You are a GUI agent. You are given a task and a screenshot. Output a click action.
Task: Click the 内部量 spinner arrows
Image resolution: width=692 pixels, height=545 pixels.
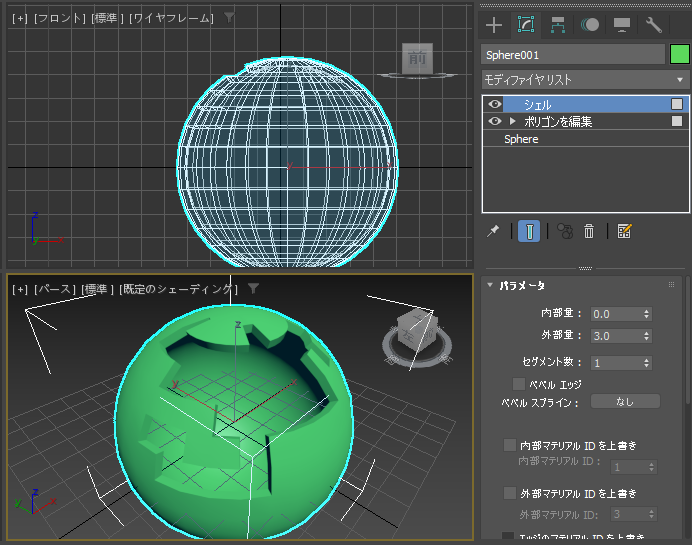[x=647, y=314]
